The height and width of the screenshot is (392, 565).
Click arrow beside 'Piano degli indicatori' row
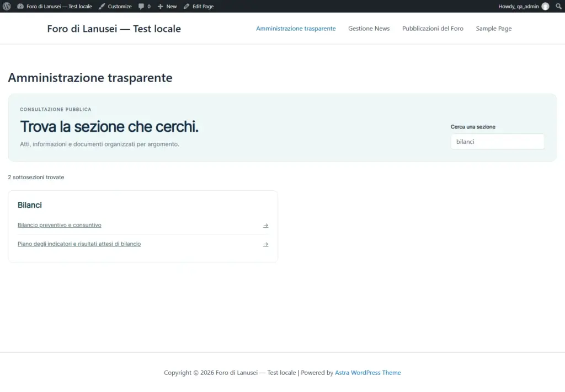click(265, 244)
